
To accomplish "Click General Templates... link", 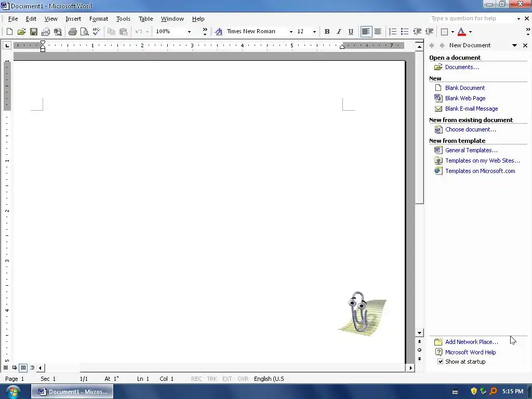I will pos(471,150).
